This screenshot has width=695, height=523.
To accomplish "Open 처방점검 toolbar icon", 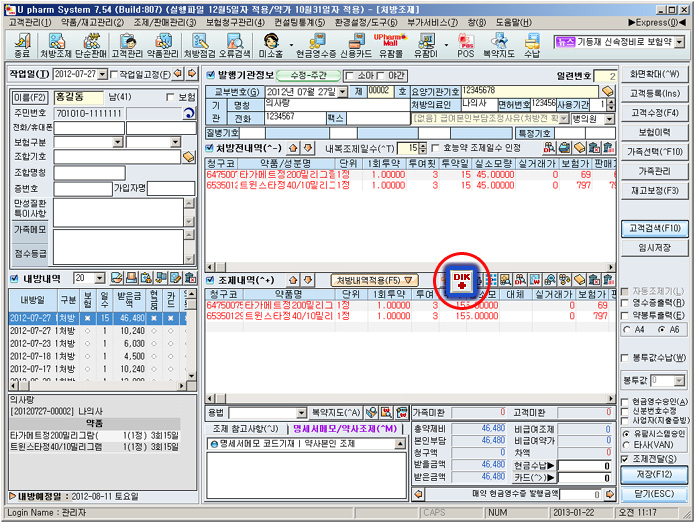I will [x=199, y=46].
